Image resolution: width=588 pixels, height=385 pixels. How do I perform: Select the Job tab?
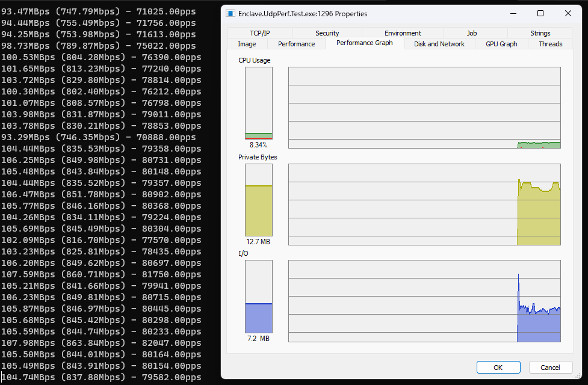tap(472, 33)
